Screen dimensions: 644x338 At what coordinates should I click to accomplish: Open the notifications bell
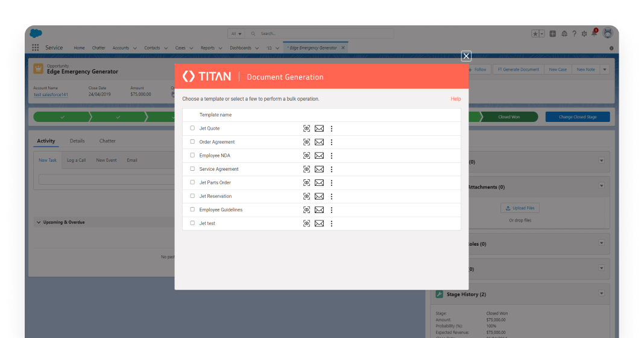pyautogui.click(x=594, y=33)
